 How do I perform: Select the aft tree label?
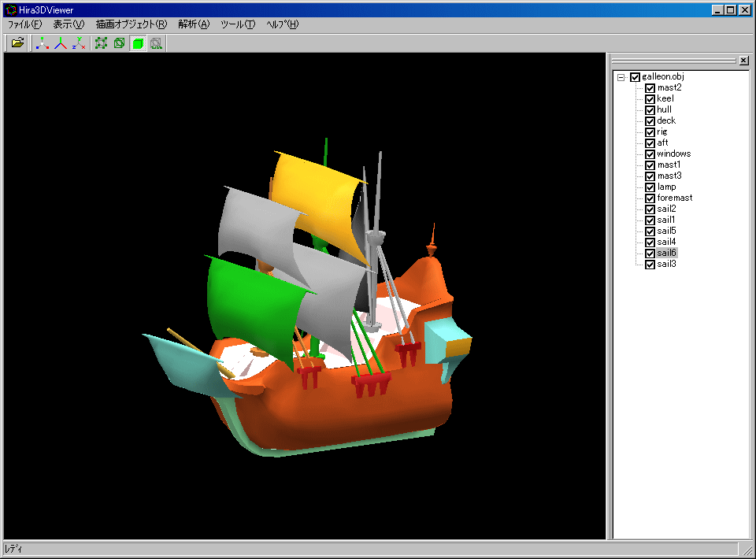tap(662, 143)
